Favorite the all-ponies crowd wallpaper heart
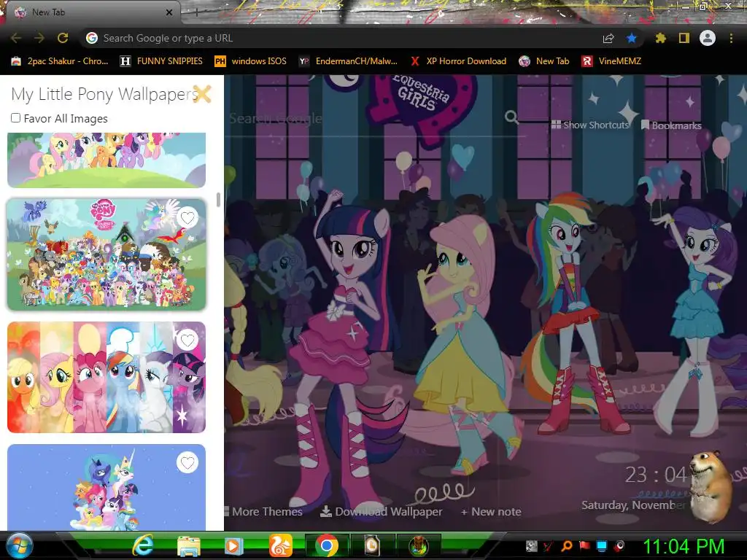The width and height of the screenshot is (747, 560). click(x=187, y=218)
